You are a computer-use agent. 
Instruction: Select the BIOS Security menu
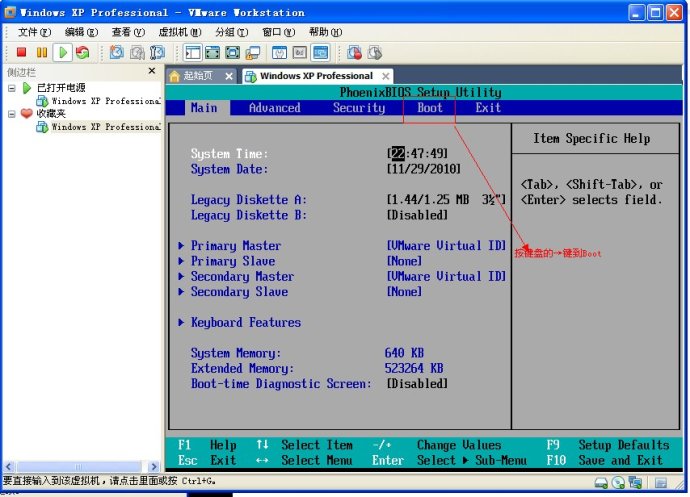point(359,108)
